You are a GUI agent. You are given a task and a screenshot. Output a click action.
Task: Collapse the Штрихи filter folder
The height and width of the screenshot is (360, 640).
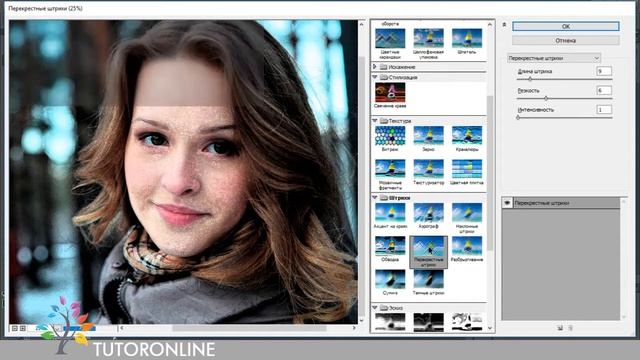pyautogui.click(x=375, y=197)
